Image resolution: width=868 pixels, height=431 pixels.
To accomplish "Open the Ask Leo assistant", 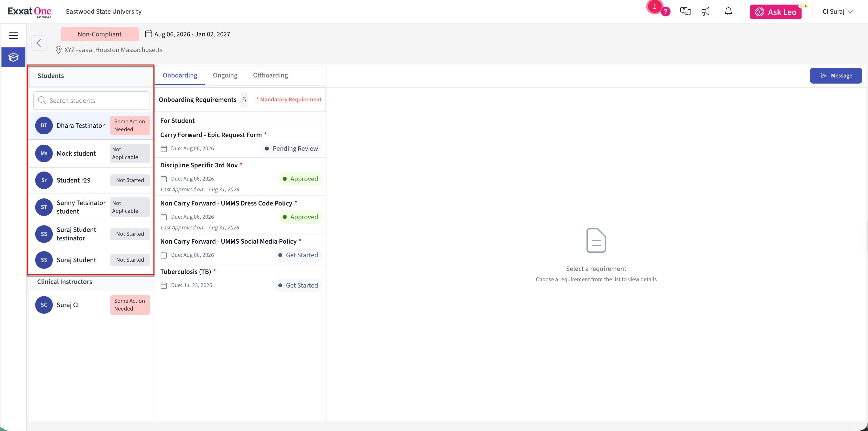I will [776, 12].
